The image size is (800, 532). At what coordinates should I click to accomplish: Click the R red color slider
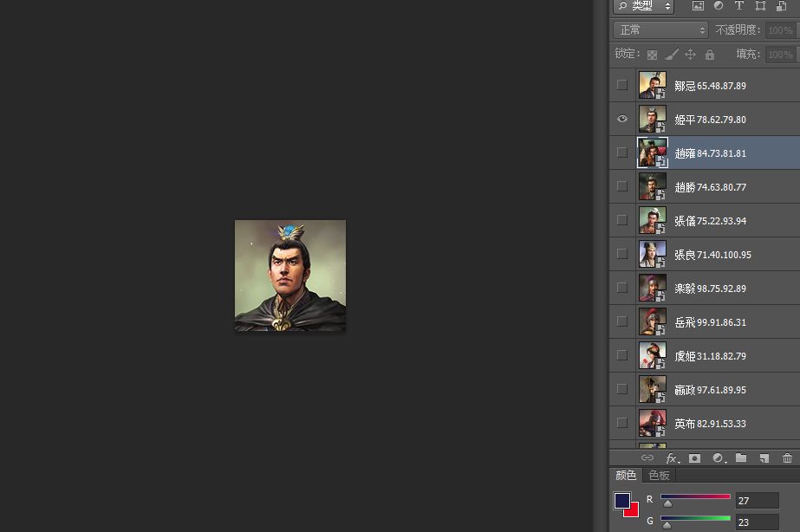tap(695, 496)
